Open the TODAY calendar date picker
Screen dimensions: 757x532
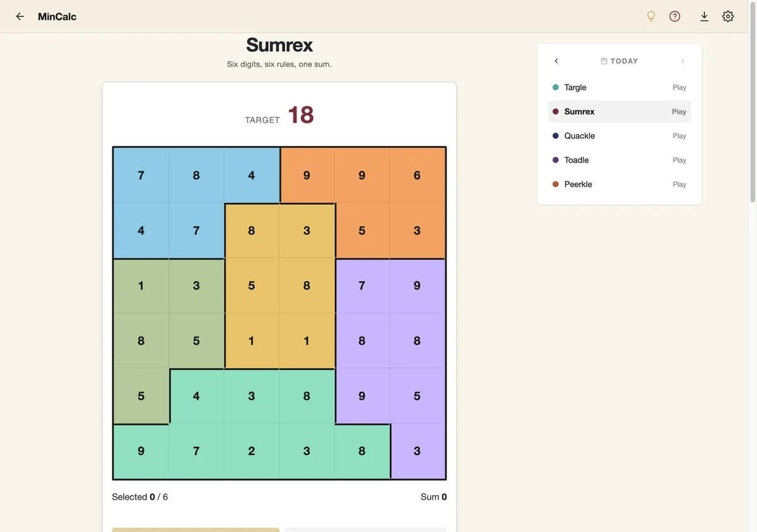[619, 61]
